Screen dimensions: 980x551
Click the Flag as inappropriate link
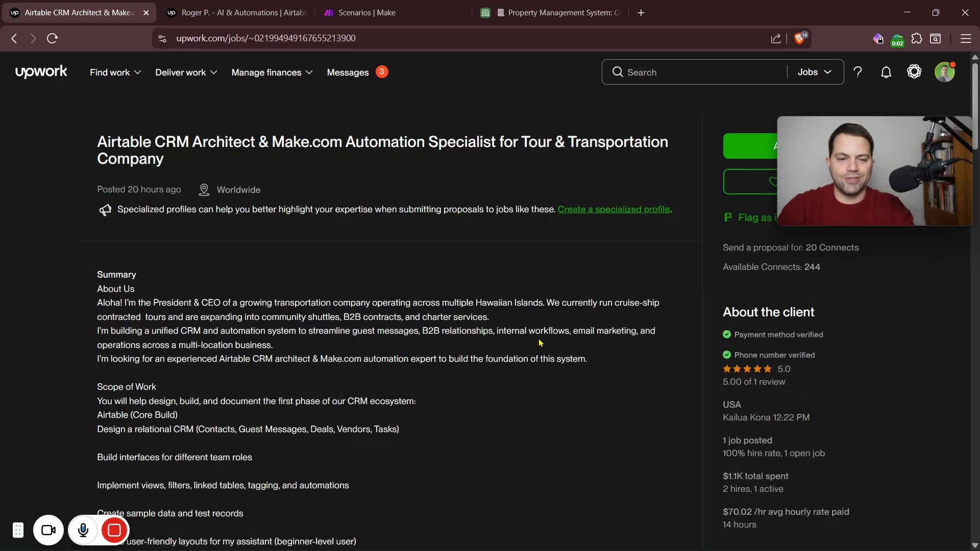[x=753, y=218]
